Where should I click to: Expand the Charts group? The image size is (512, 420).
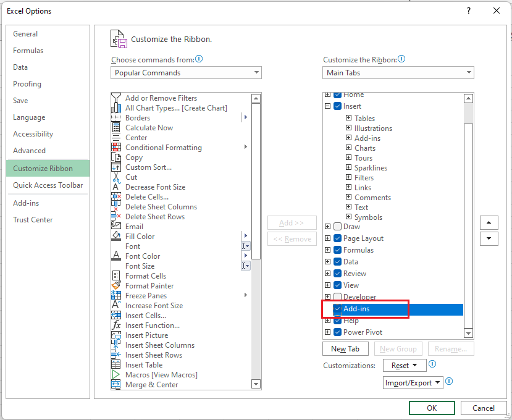[349, 147]
